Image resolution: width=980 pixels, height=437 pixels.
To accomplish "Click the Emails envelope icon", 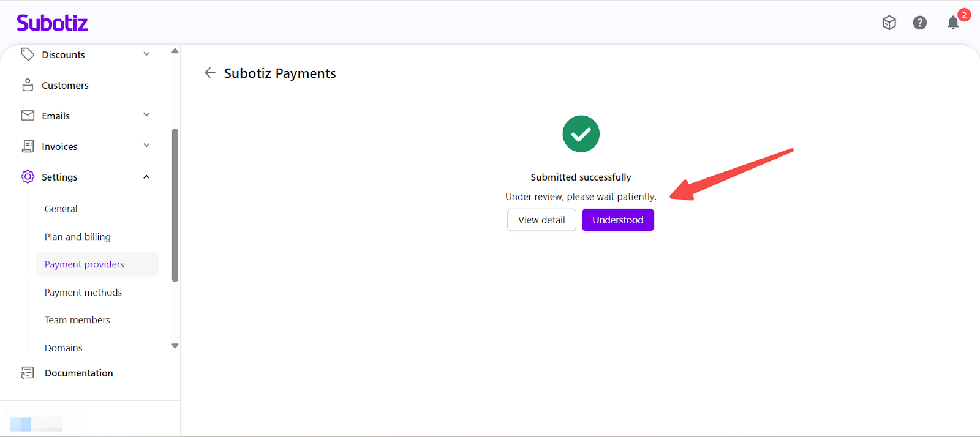I will point(28,116).
